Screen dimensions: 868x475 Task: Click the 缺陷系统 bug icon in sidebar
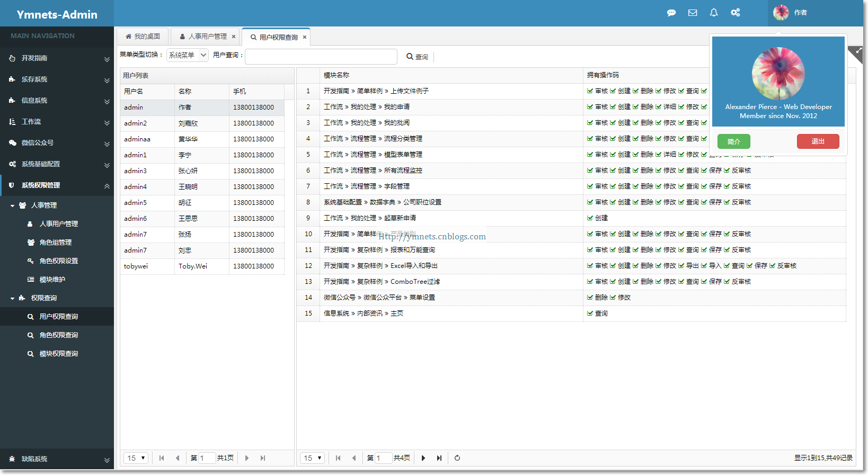coord(12,459)
